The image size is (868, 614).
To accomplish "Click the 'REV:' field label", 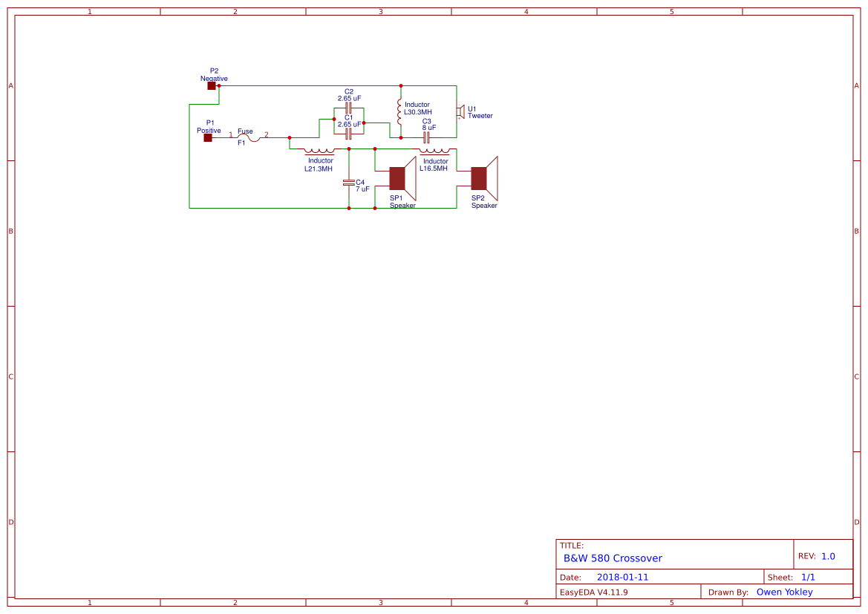I will [807, 556].
